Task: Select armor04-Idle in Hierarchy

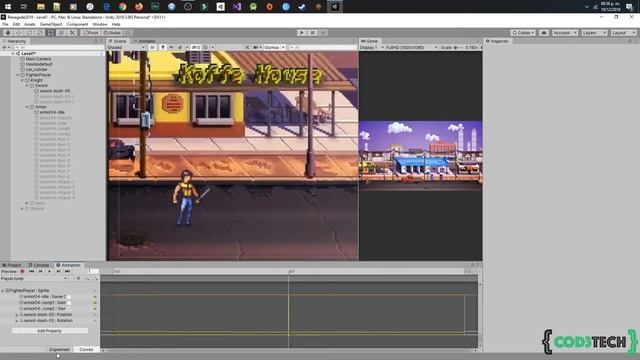Action: pos(52,112)
